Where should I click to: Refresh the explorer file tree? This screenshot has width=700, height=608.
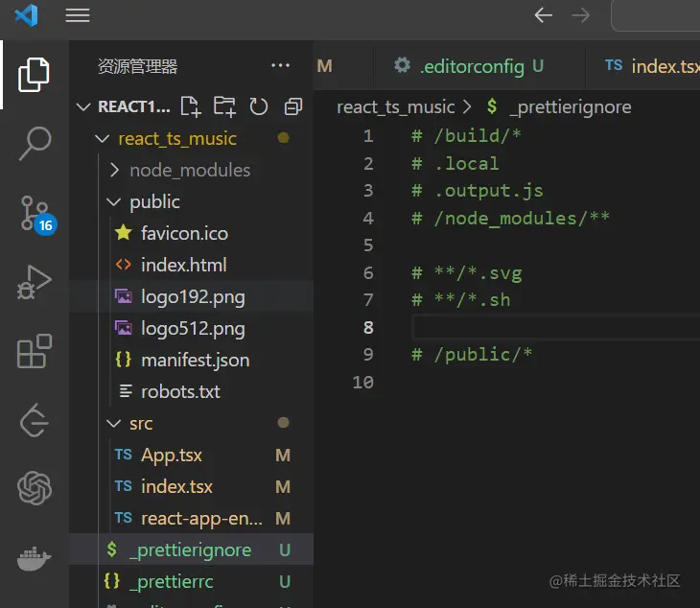[x=259, y=106]
